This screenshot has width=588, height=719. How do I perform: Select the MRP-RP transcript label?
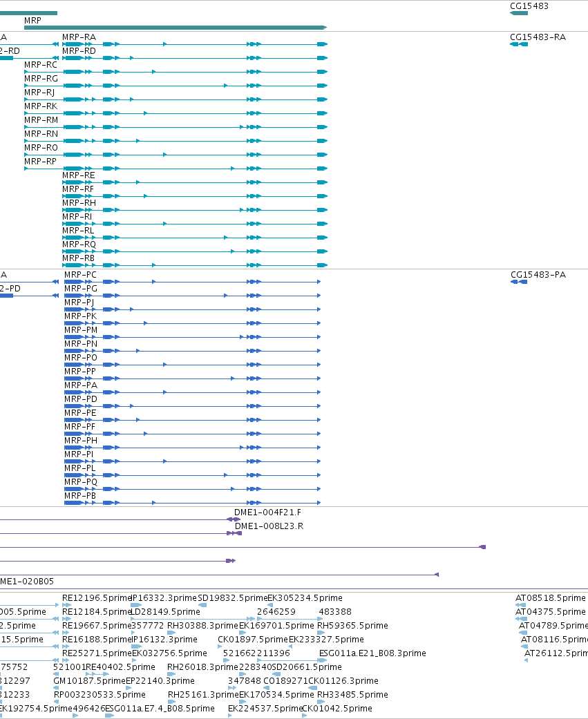40,161
